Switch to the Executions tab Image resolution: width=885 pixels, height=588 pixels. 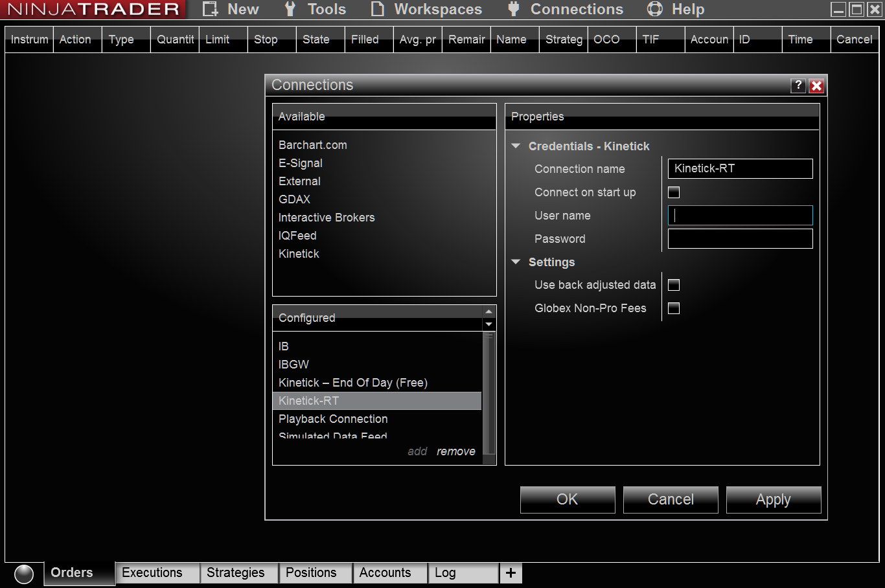[152, 572]
